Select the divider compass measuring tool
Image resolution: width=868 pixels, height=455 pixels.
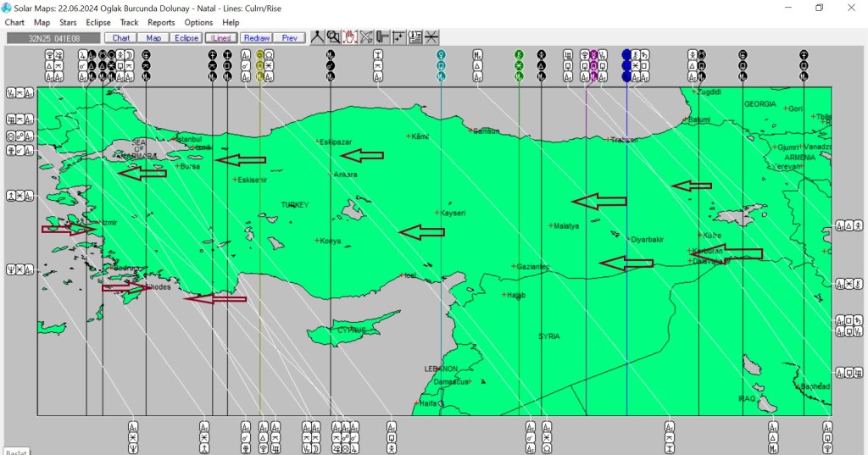(x=316, y=37)
